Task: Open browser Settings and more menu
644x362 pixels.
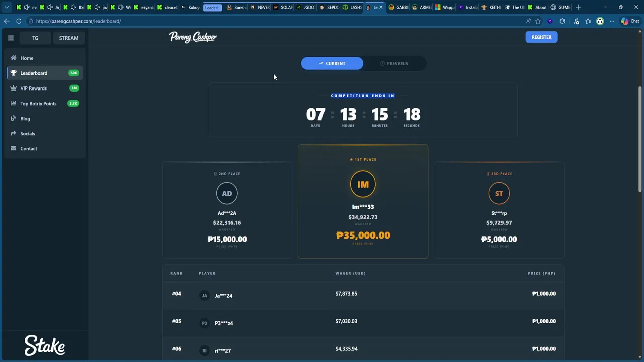Action: coord(612,21)
